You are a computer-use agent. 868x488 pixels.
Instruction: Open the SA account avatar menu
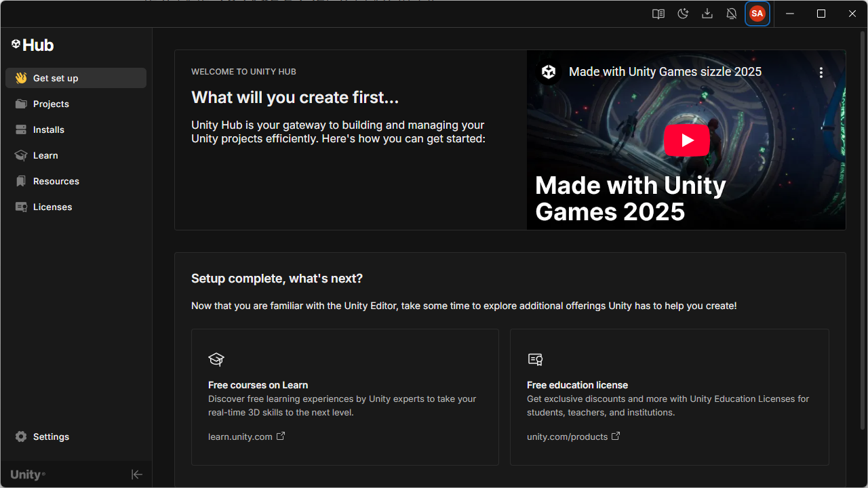(x=757, y=14)
